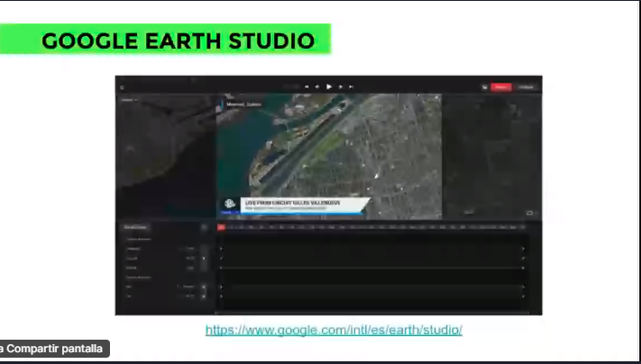Click the timeline horizontal scrollbar
The width and height of the screenshot is (641, 364).
pos(371,313)
